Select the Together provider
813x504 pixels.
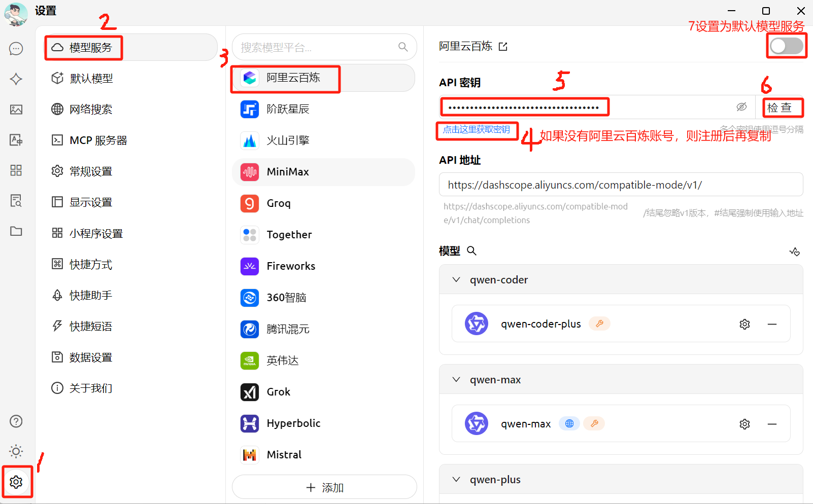pos(324,235)
